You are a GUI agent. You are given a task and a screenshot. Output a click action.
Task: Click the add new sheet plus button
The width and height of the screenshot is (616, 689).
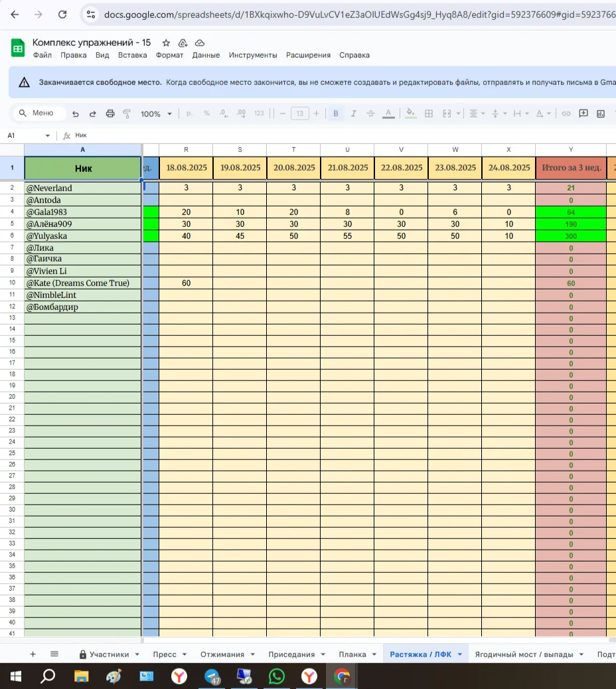[x=33, y=654]
